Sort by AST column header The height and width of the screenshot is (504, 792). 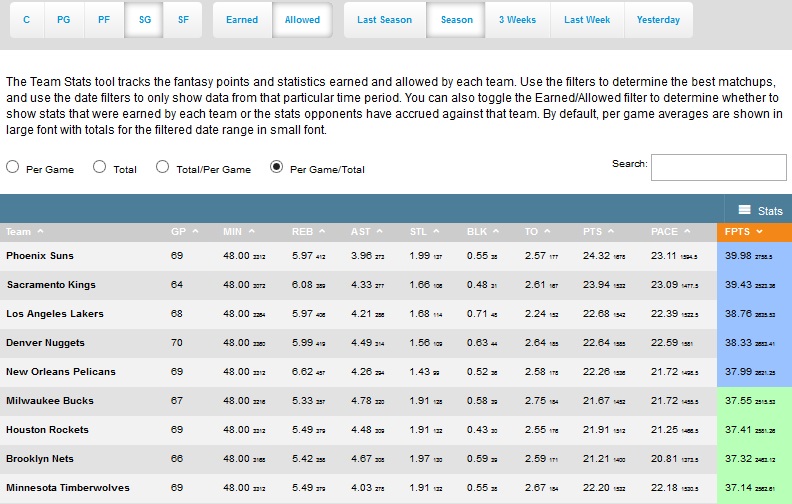point(367,232)
